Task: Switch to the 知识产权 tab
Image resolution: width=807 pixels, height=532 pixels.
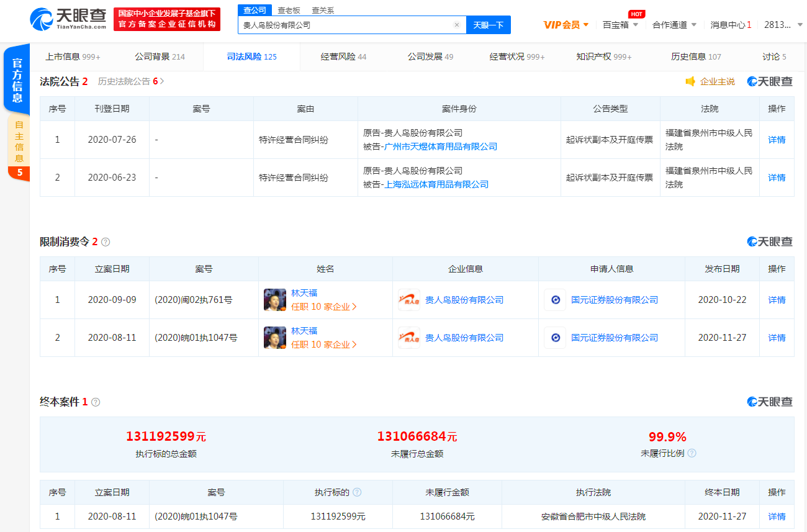Action: [x=603, y=56]
